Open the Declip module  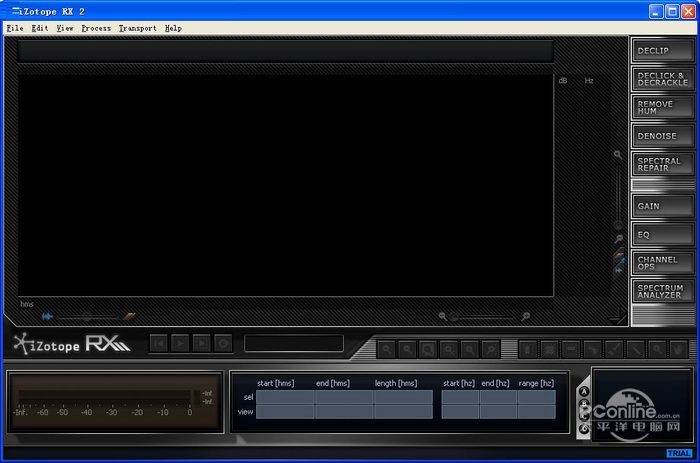point(663,50)
